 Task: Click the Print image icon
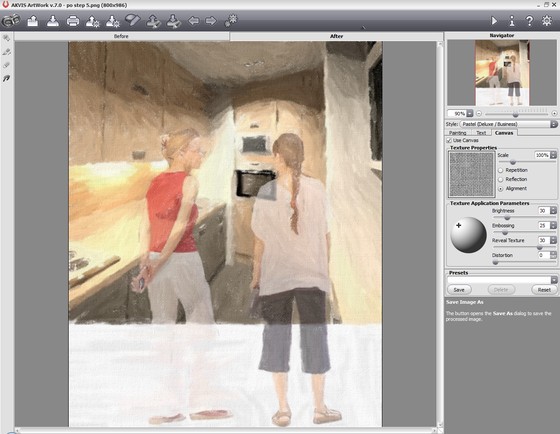coord(73,21)
